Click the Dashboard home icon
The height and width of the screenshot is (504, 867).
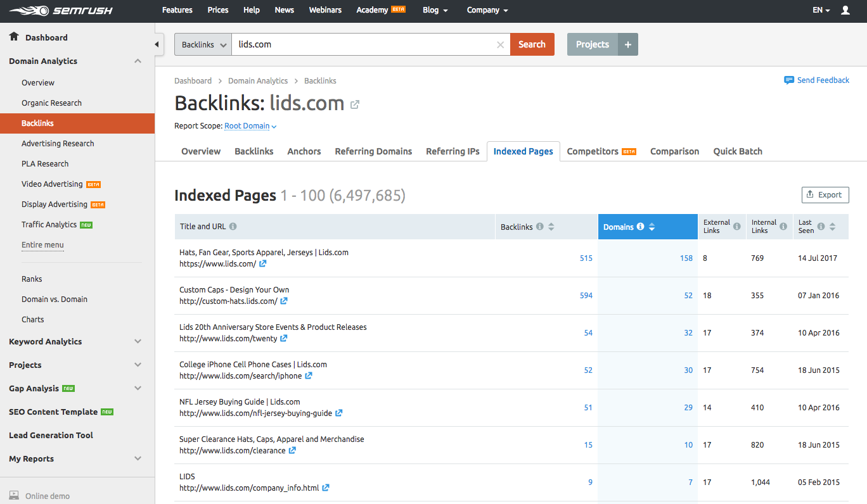pos(14,37)
